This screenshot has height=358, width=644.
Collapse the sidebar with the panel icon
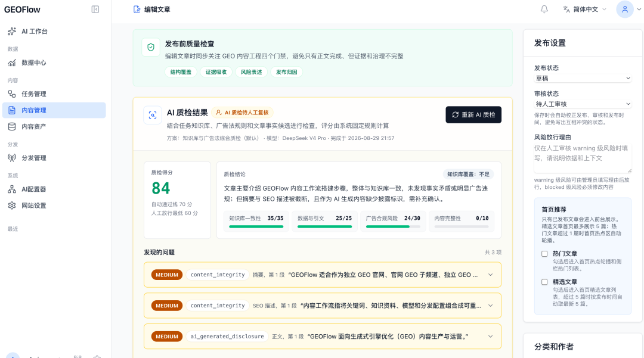tap(95, 10)
